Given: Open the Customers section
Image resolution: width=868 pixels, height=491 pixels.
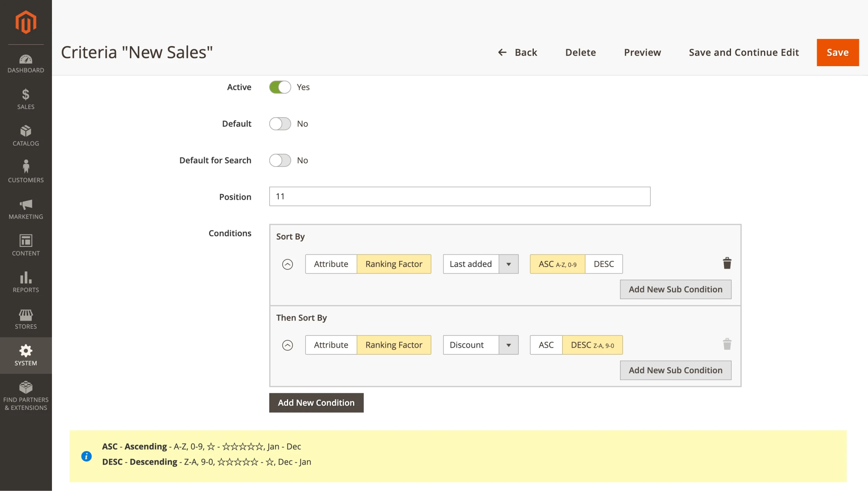Looking at the screenshot, I should [x=26, y=170].
